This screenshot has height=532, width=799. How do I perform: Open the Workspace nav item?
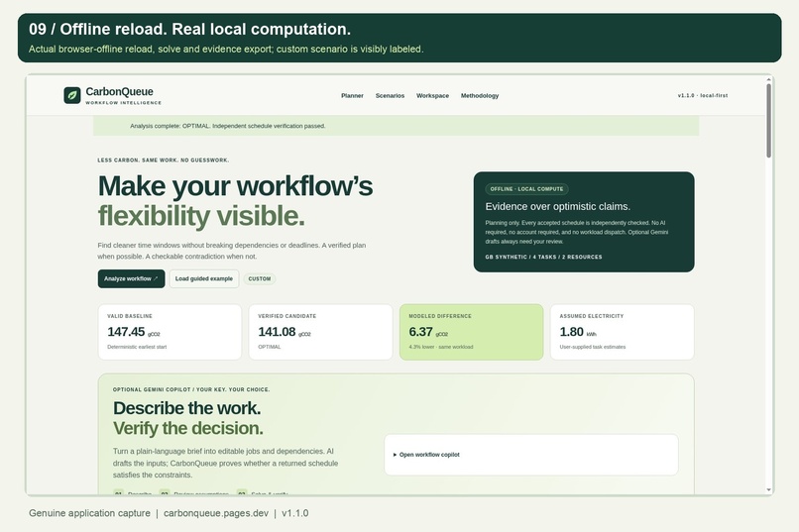[432, 96]
